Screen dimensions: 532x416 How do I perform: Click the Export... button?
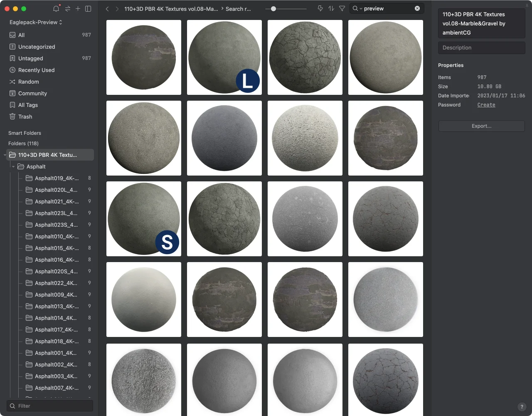(x=482, y=126)
